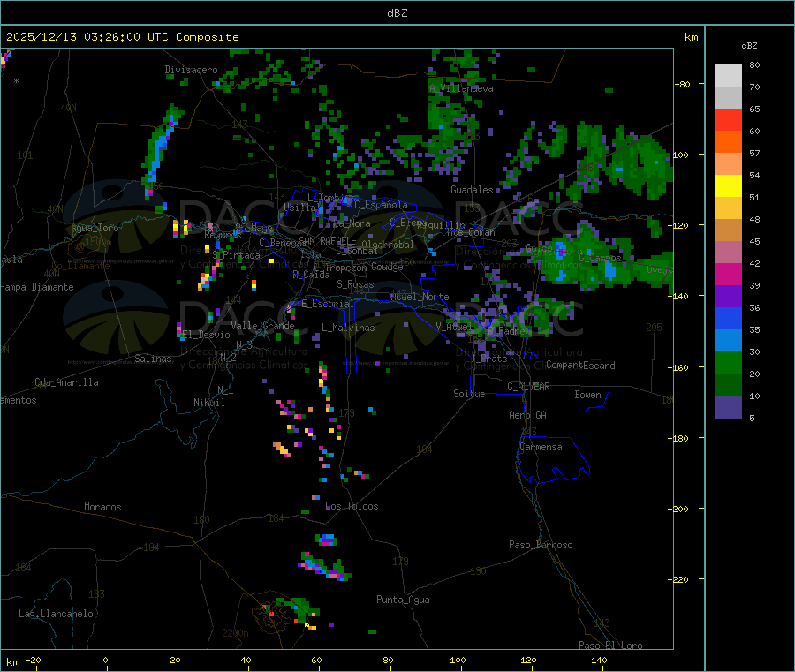Image resolution: width=795 pixels, height=672 pixels.
Task: Select the Agua_Toro location label
Action: (95, 228)
